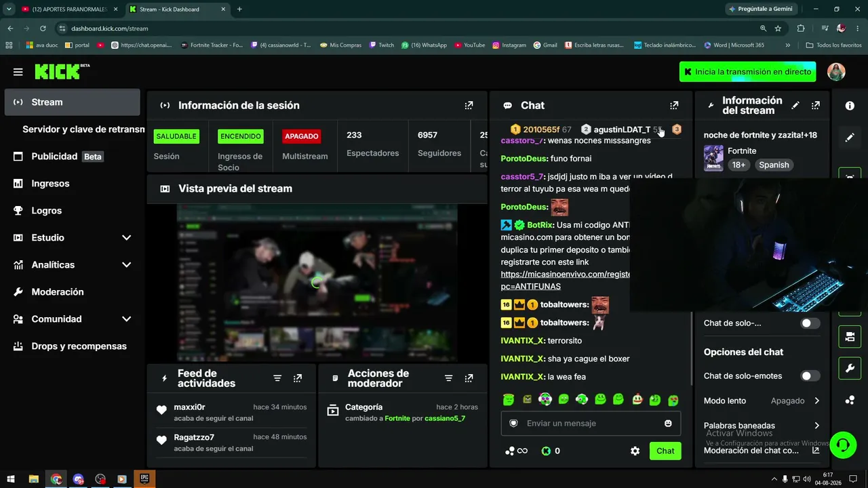Pop out the Feed de actividades panel
This screenshot has width=868, height=488.
[x=298, y=378]
